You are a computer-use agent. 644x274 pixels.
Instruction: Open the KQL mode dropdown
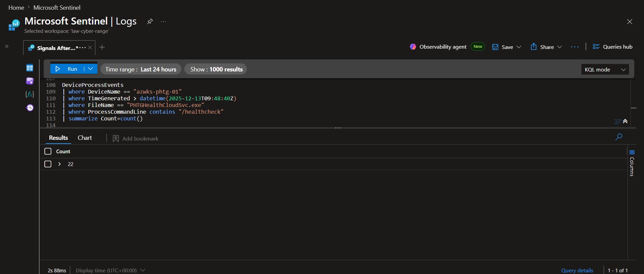click(x=605, y=69)
